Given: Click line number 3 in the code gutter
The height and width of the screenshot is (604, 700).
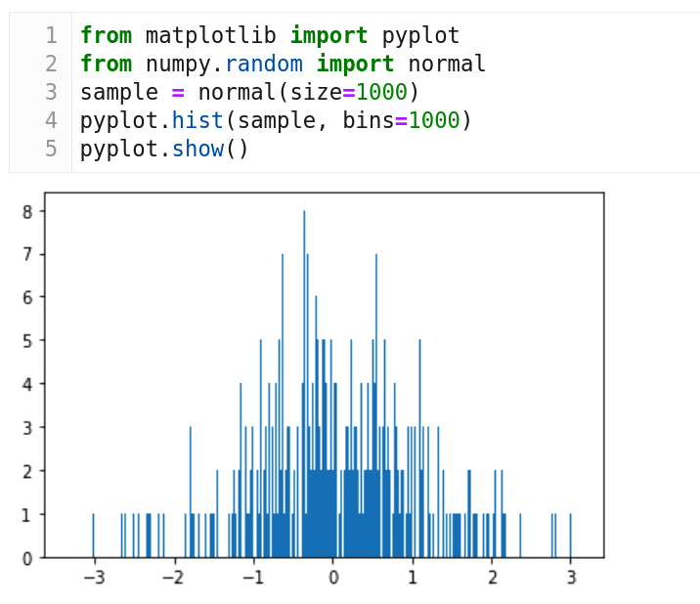Looking at the screenshot, I should [51, 93].
